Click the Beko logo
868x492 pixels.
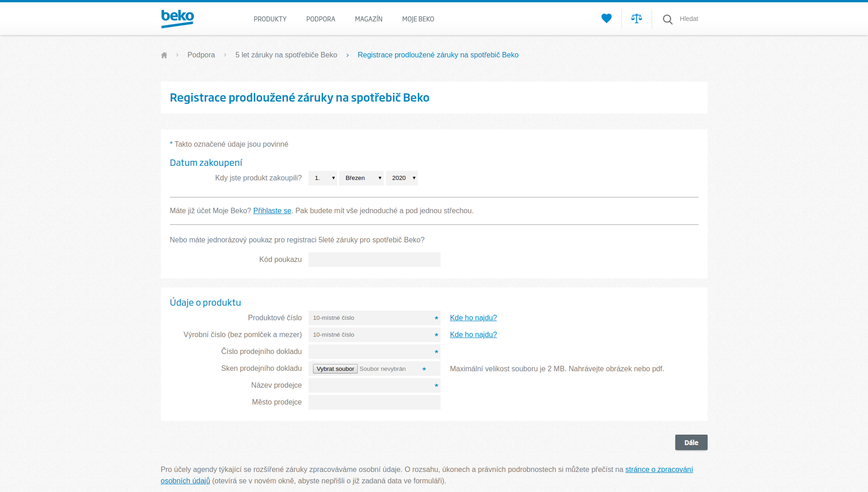tap(177, 19)
